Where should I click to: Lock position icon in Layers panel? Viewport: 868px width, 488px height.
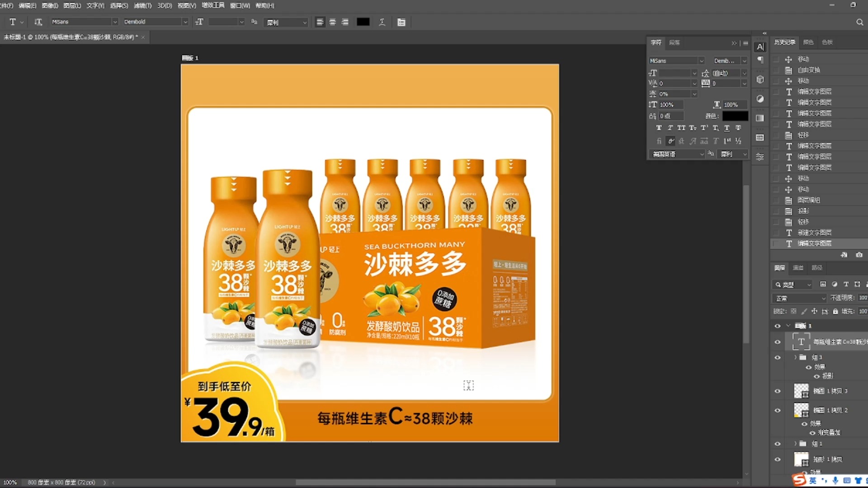pyautogui.click(x=814, y=311)
